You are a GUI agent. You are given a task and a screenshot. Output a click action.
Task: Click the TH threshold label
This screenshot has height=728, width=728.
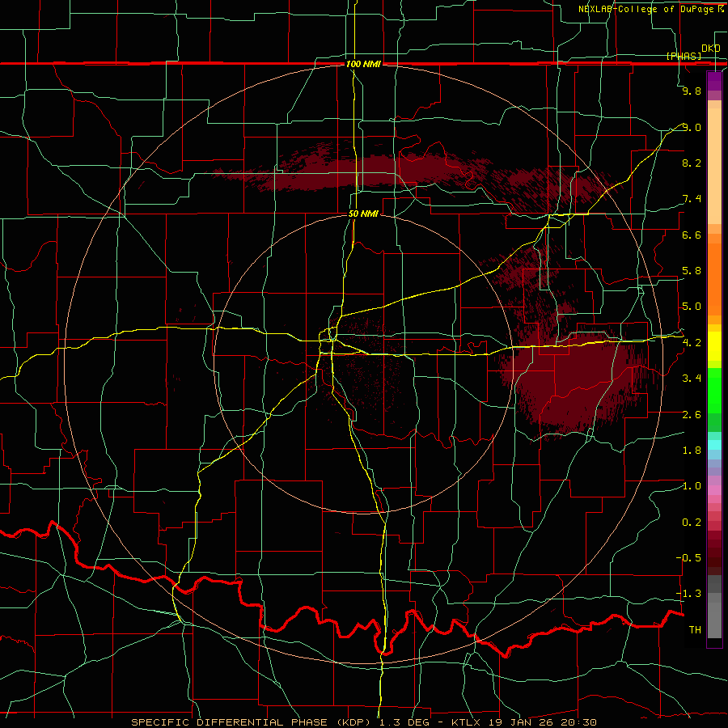[x=695, y=630]
